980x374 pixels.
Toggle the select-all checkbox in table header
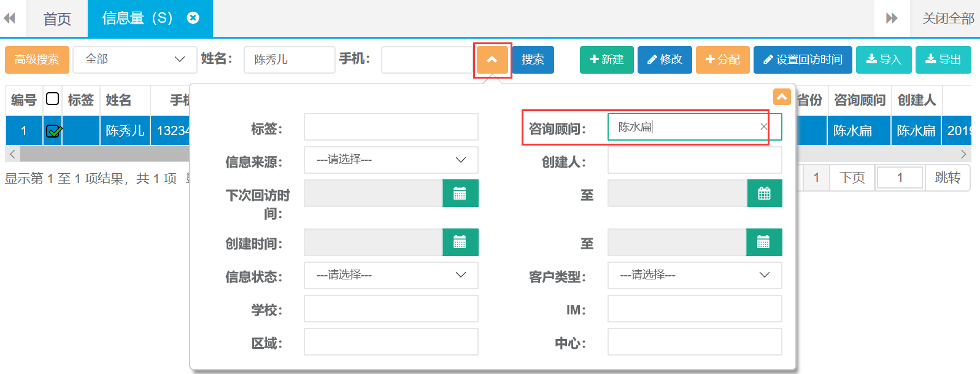tap(53, 99)
